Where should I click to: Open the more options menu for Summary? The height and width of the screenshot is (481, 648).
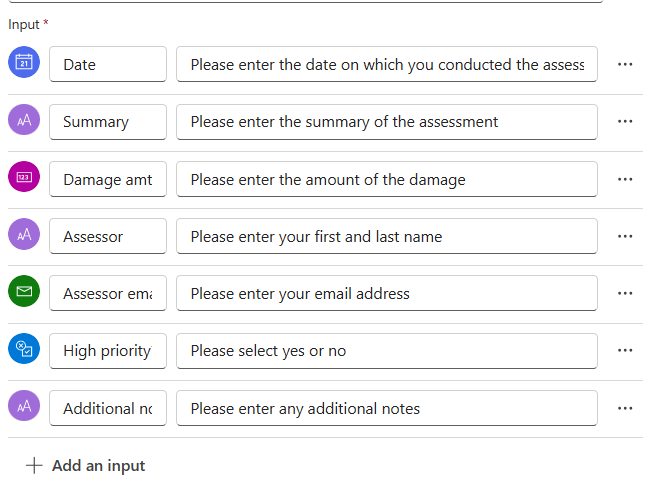pyautogui.click(x=625, y=121)
